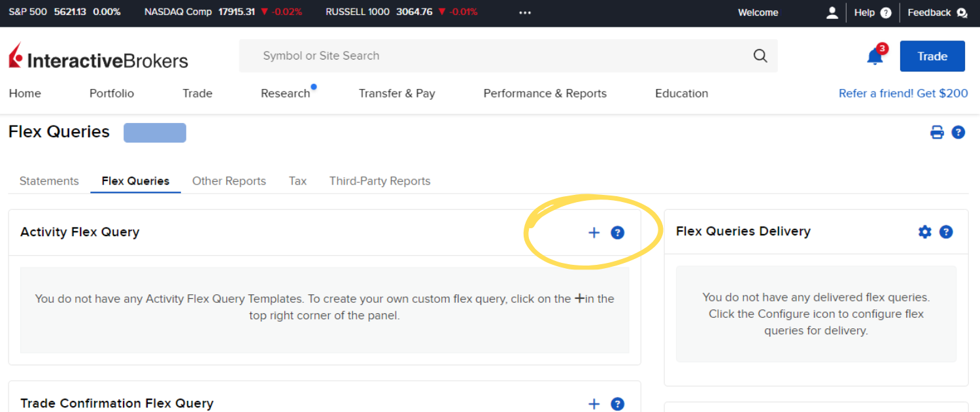Click the account selector beside Flex Queries

tap(155, 133)
